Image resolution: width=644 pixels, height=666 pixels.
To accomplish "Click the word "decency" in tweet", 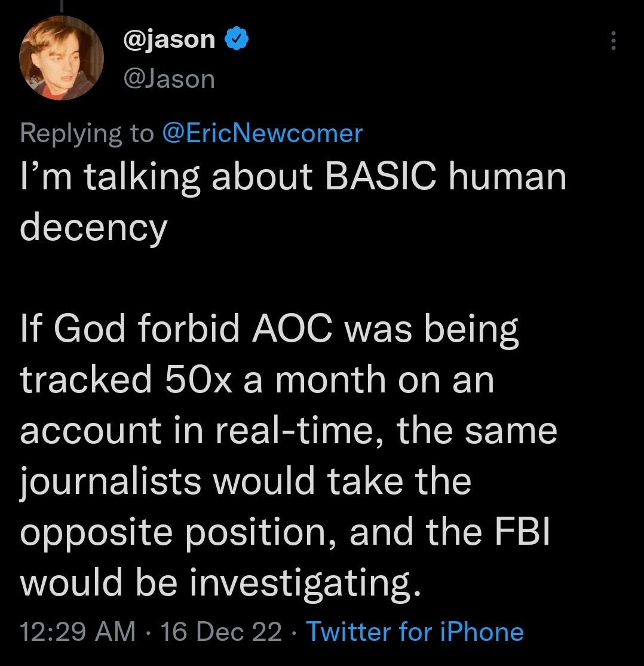I will pyautogui.click(x=93, y=229).
